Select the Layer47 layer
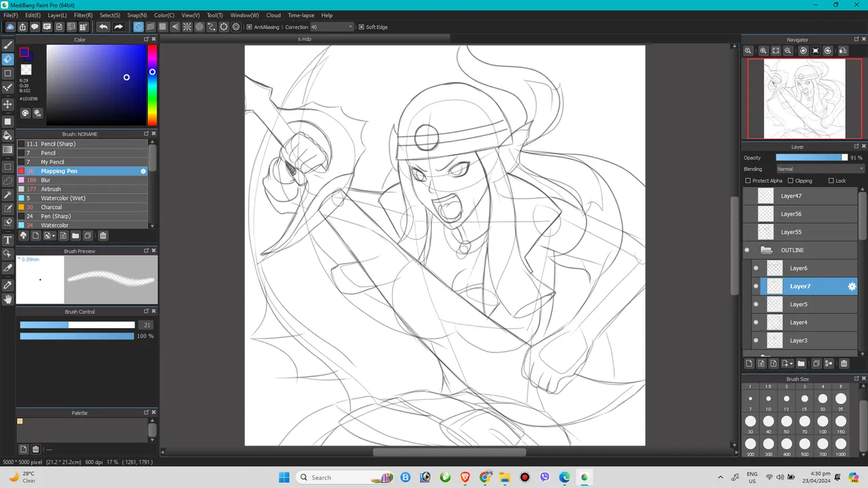This screenshot has height=488, width=868. (x=800, y=196)
